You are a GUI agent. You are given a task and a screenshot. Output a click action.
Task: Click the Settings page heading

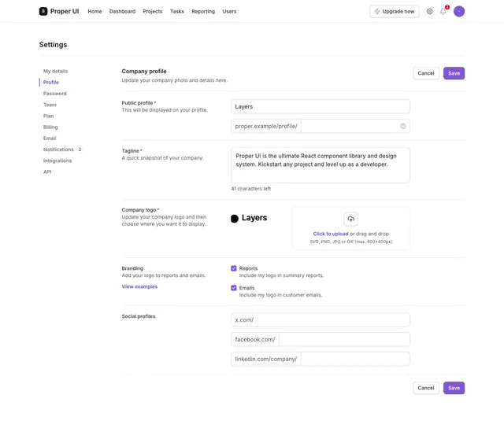[x=53, y=45]
